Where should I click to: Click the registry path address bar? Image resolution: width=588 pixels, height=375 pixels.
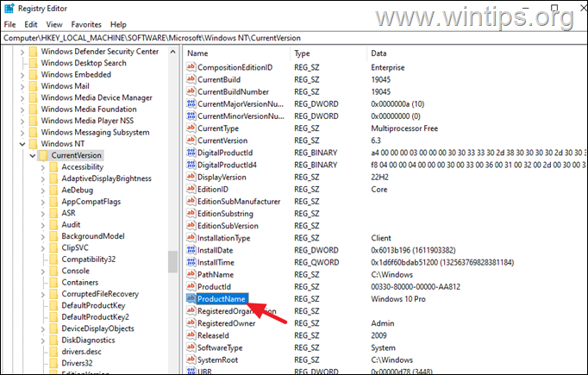coord(294,38)
